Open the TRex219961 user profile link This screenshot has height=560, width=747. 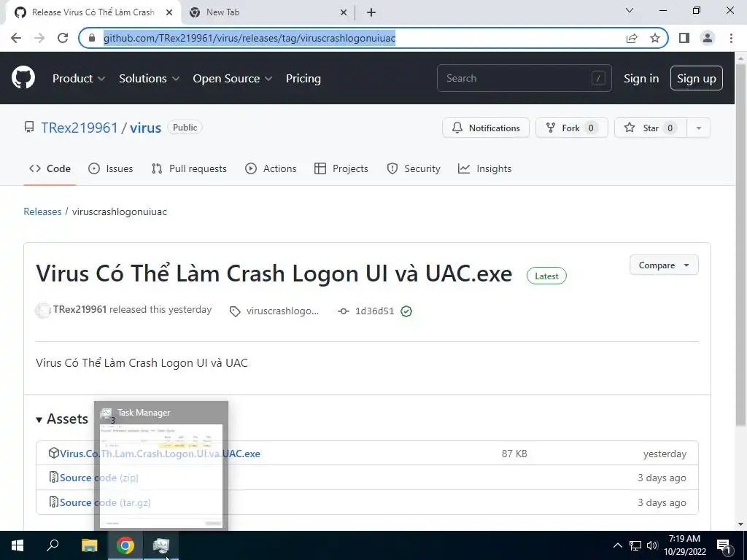(79, 128)
